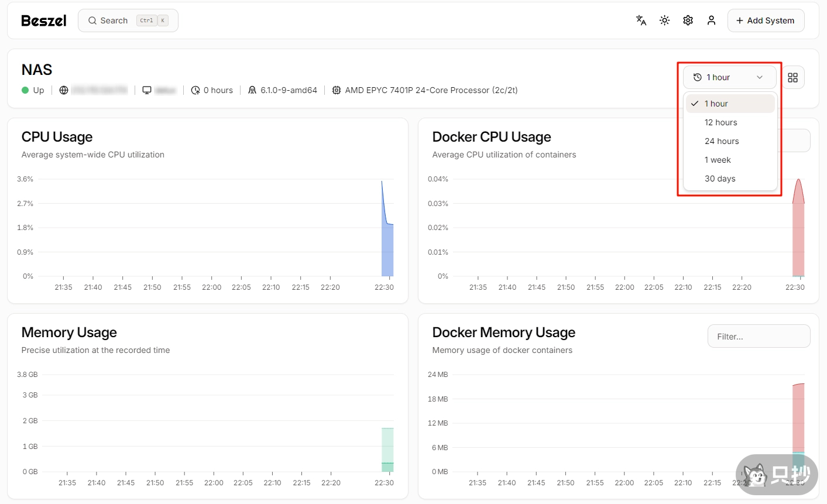Open the user account icon
827x504 pixels.
point(711,20)
